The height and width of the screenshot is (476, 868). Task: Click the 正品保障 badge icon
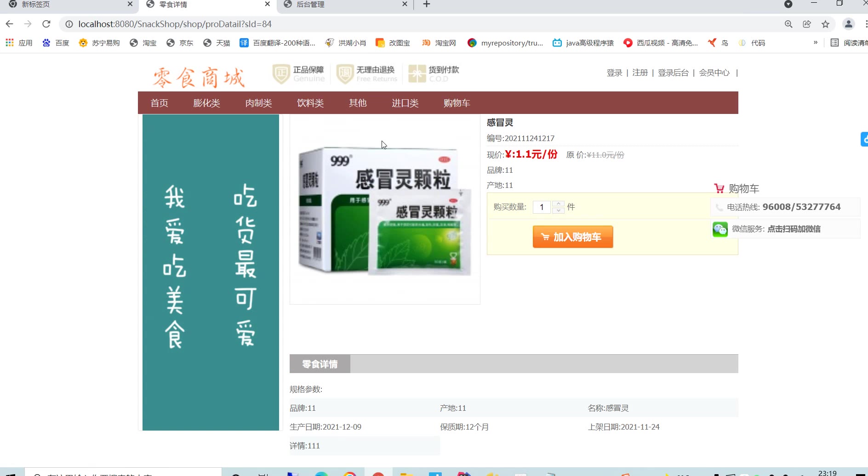point(281,74)
